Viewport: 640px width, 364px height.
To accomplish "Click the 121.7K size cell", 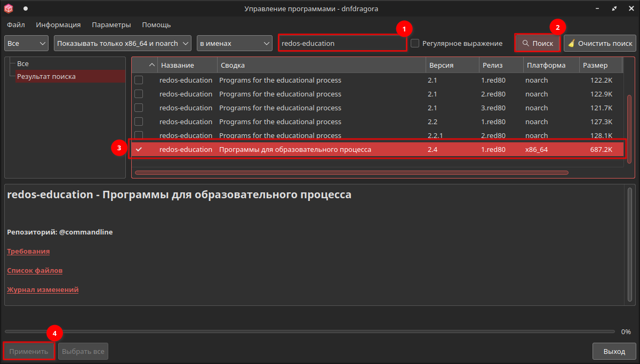I will 602,108.
